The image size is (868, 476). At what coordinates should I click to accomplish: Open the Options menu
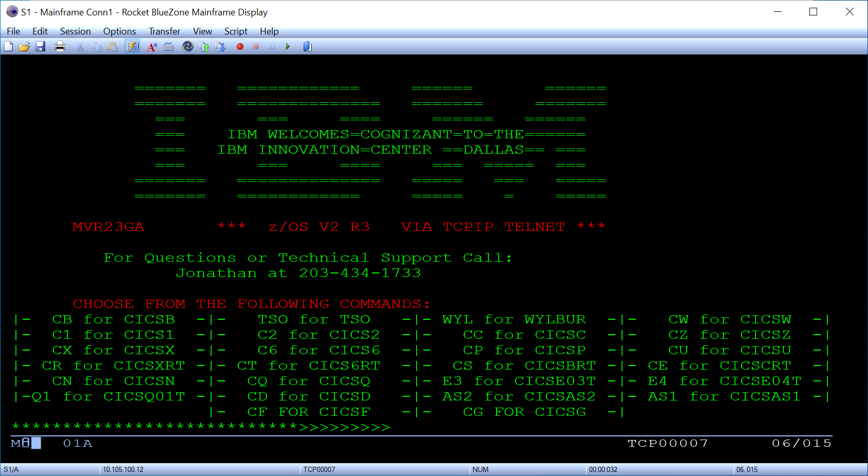(x=120, y=31)
